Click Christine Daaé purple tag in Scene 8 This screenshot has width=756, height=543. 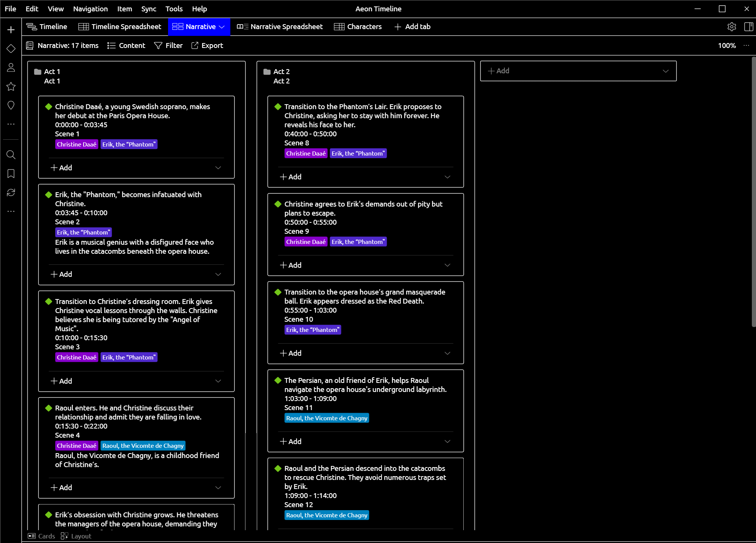(305, 154)
